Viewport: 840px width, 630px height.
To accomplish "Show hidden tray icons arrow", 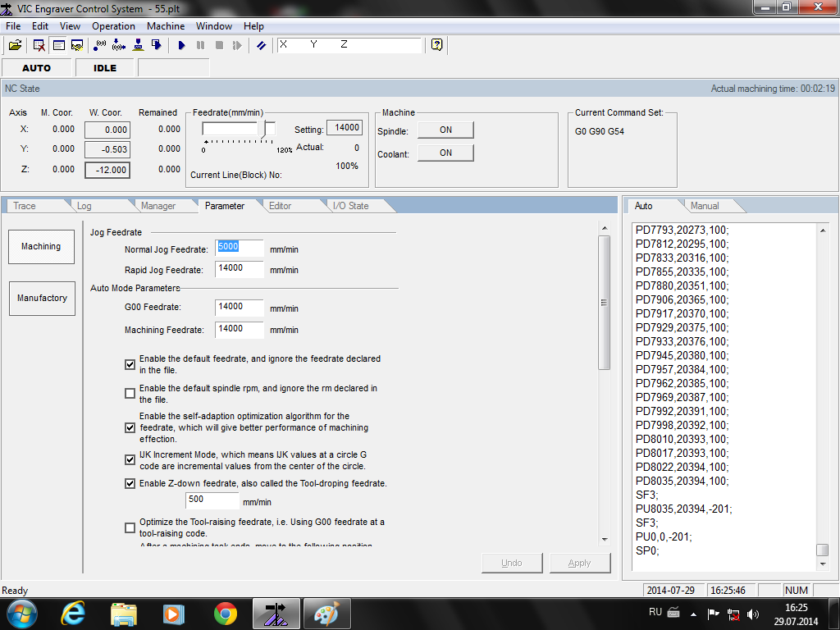I will pyautogui.click(x=693, y=614).
